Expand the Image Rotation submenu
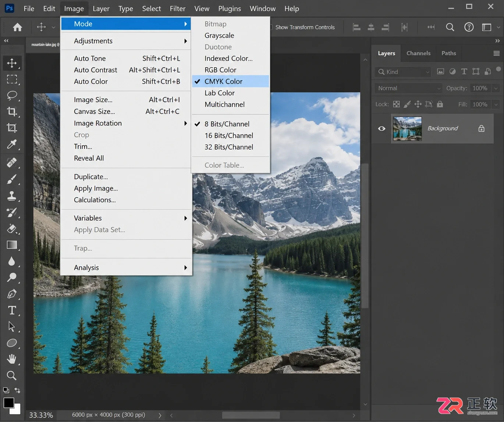 [126, 123]
